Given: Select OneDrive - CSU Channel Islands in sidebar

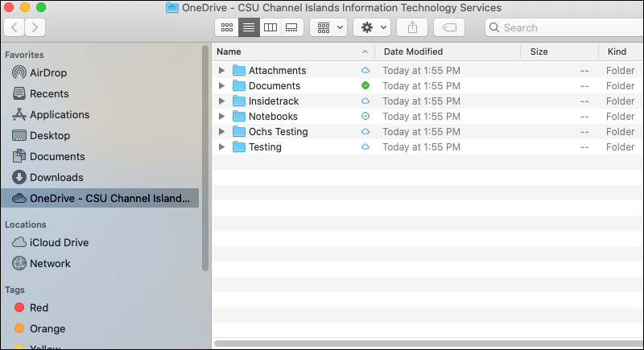Looking at the screenshot, I should [100, 198].
